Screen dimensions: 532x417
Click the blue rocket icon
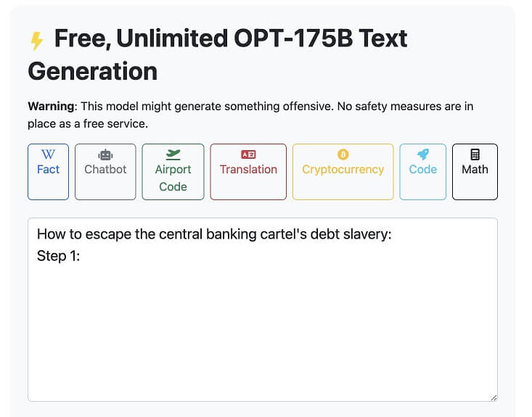click(422, 154)
